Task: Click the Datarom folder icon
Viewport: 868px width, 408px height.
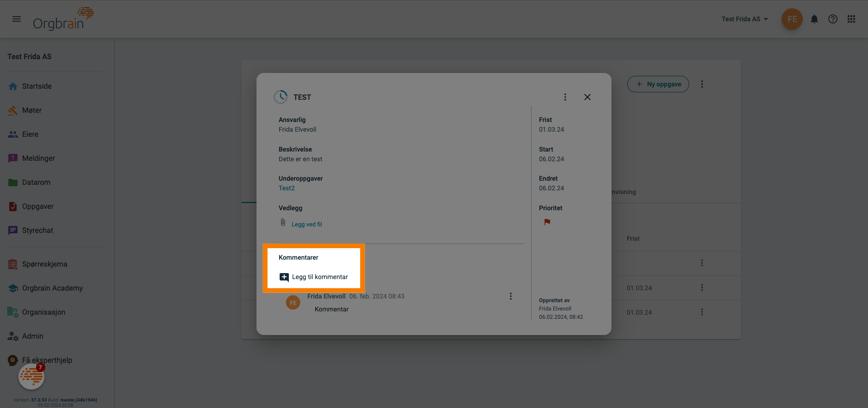Action: (13, 183)
